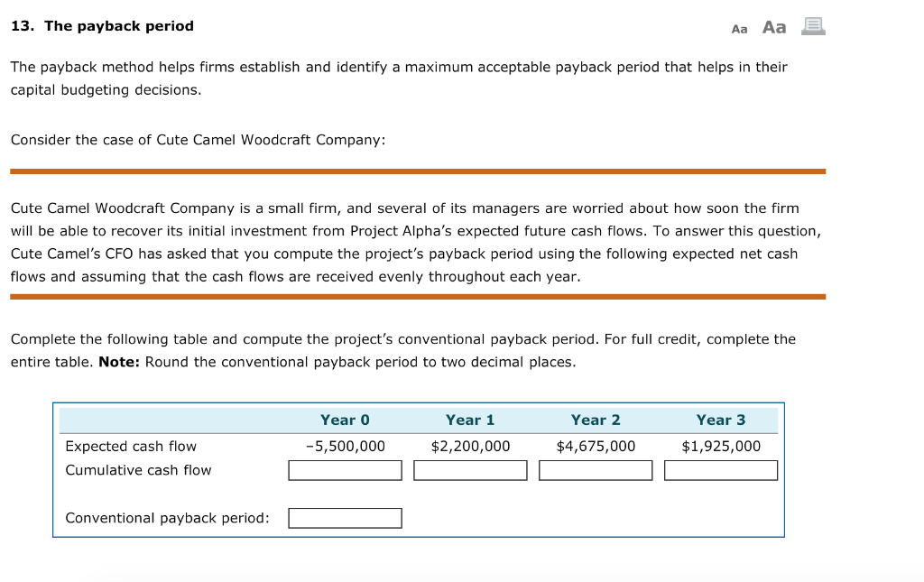
Task: Click the large Aa font size icon
Action: (x=772, y=26)
